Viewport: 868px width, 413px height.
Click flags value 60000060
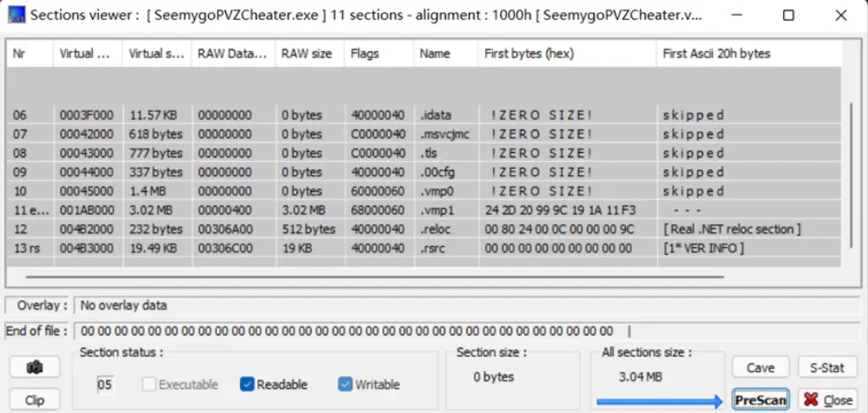click(x=378, y=191)
